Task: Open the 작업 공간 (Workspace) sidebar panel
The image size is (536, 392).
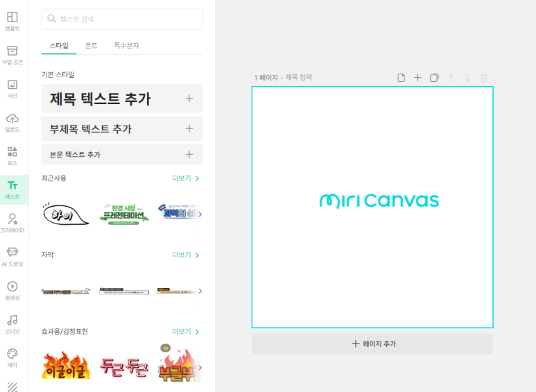Action: pos(12,55)
